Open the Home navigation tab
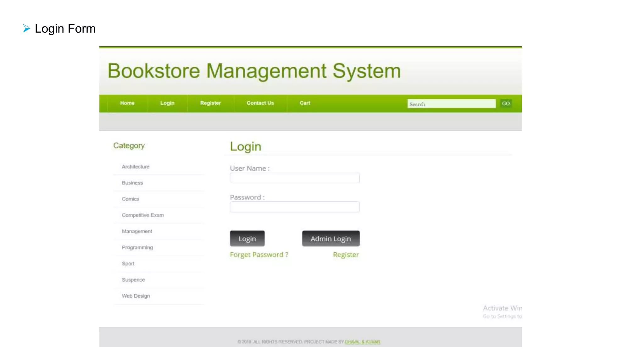Viewport: 644px width, 362px height. point(127,103)
